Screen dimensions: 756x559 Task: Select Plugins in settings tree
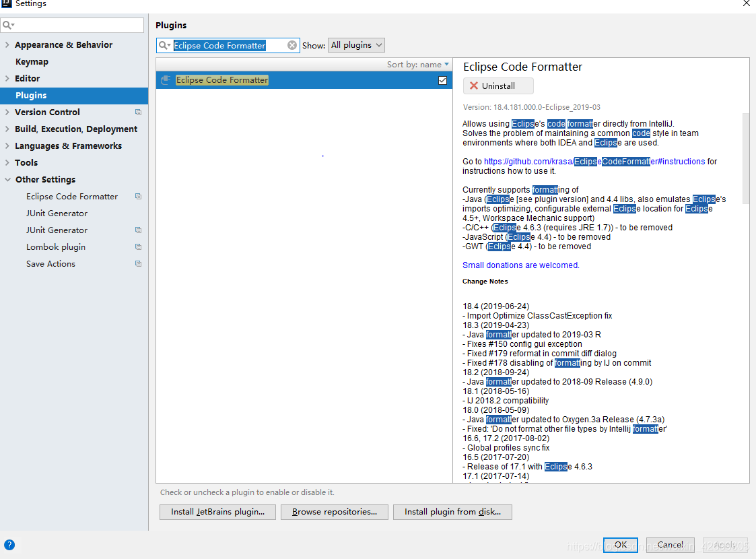click(74, 96)
